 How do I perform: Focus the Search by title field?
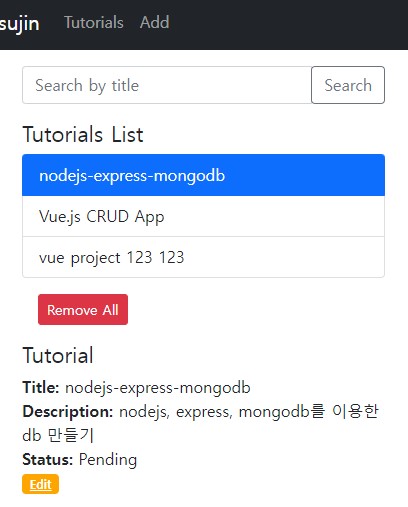click(167, 85)
